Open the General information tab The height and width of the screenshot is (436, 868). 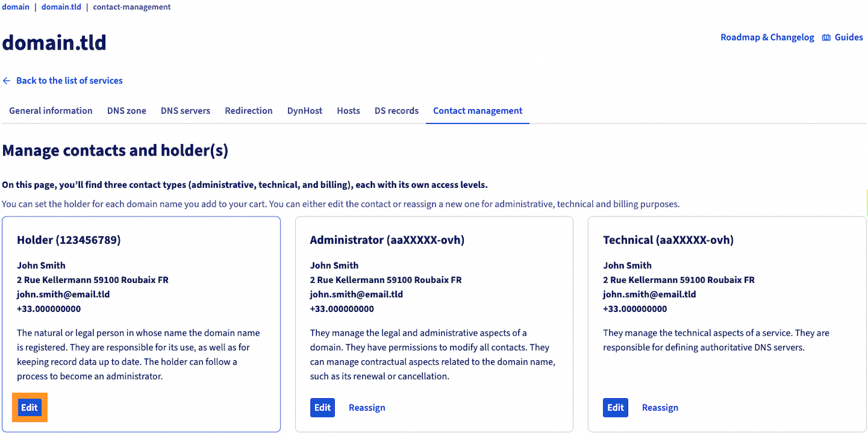50,110
